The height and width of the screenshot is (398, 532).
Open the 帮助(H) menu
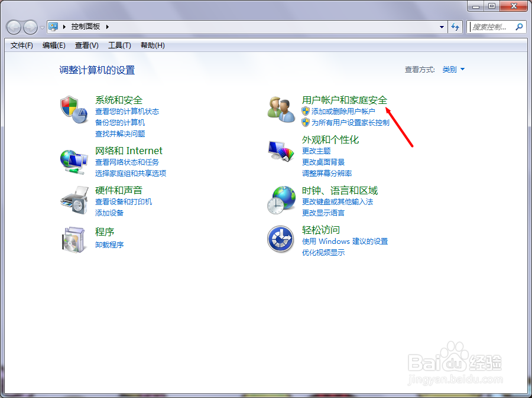coord(153,45)
